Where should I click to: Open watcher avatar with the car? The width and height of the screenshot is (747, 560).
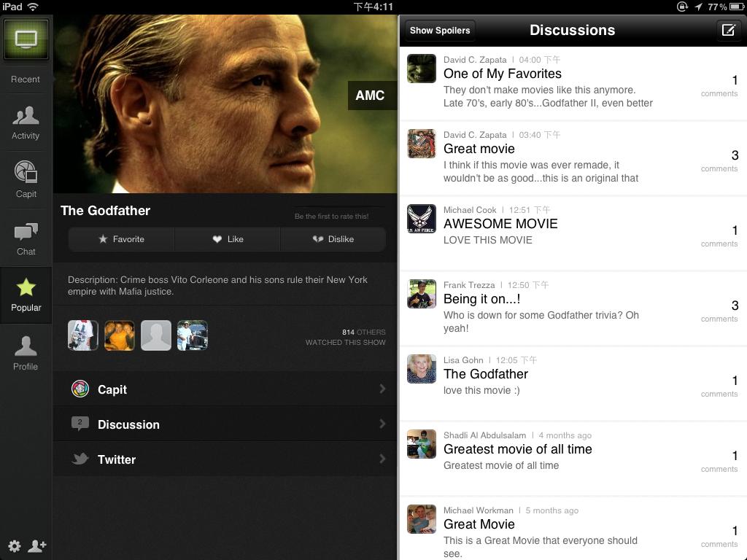[x=193, y=335]
